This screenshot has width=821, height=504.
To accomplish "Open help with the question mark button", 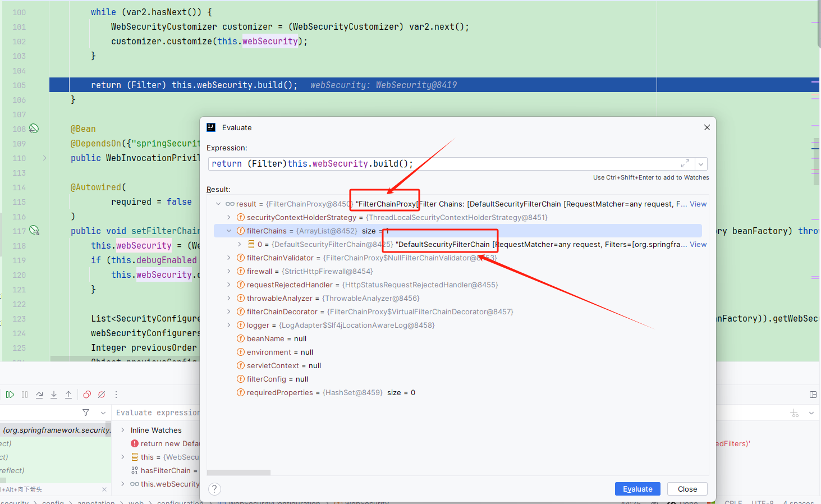I will tap(214, 489).
